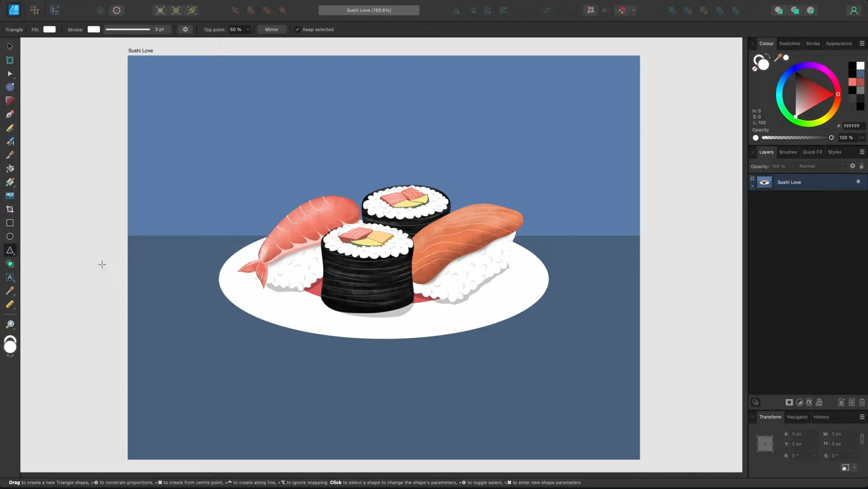The width and height of the screenshot is (868, 489).
Task: Select the Pen tool
Action: (x=10, y=114)
